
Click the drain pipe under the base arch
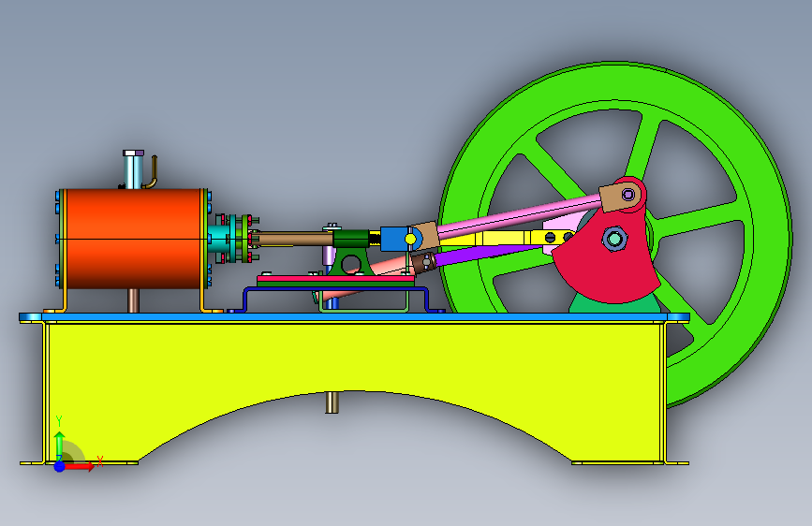click(332, 402)
